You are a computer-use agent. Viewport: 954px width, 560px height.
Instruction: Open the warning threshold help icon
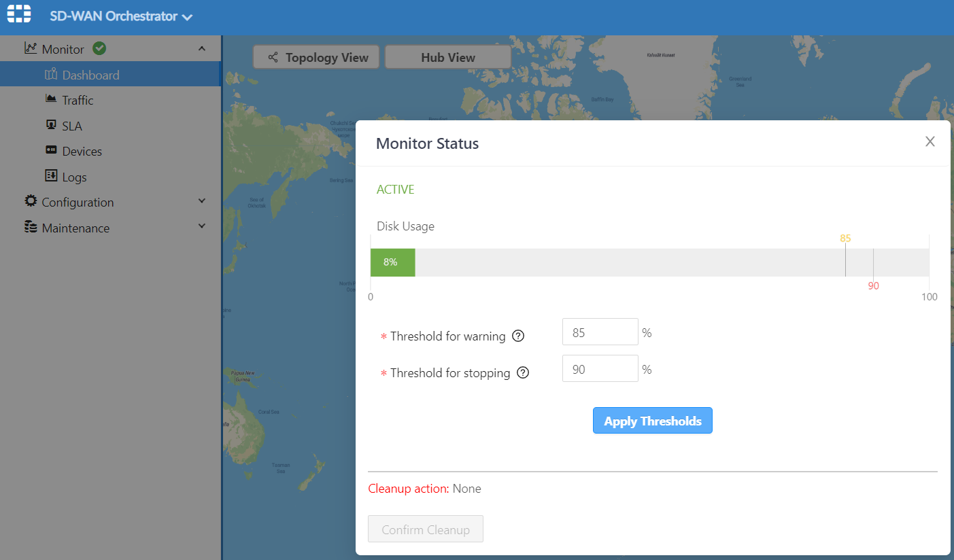(518, 336)
